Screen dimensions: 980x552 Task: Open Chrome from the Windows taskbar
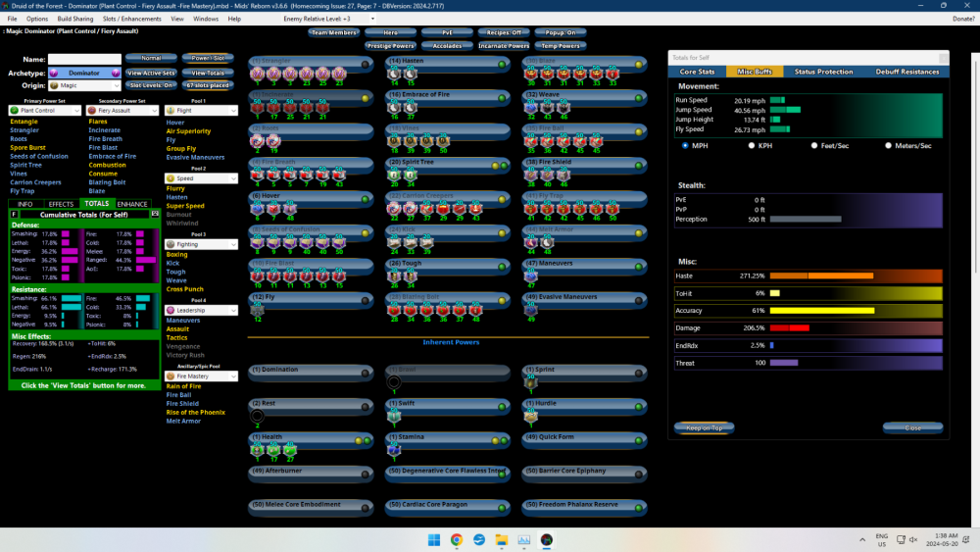coord(457,539)
